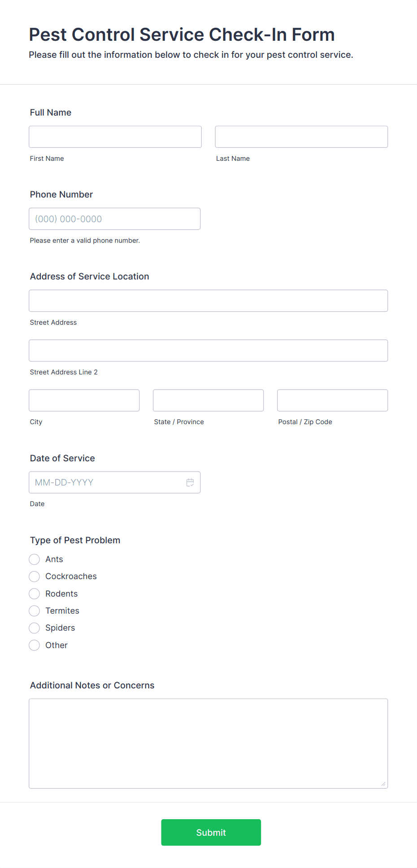Choose Cockroaches as pest problem

(x=35, y=576)
